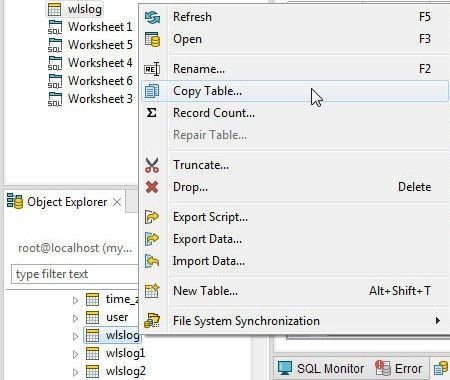Click the red Drop X icon
450x380 pixels.
152,187
